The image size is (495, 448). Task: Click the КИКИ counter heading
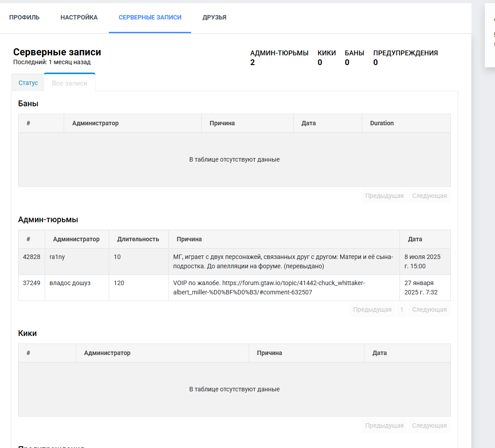(x=327, y=53)
